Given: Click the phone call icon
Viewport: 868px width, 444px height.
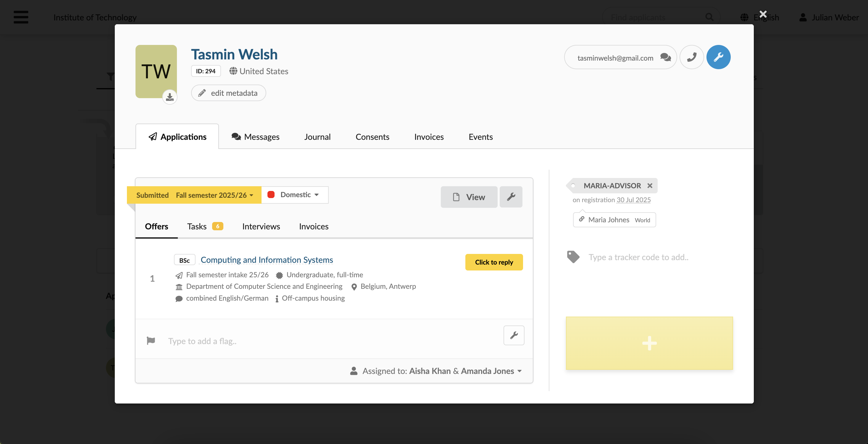Looking at the screenshot, I should pyautogui.click(x=691, y=57).
